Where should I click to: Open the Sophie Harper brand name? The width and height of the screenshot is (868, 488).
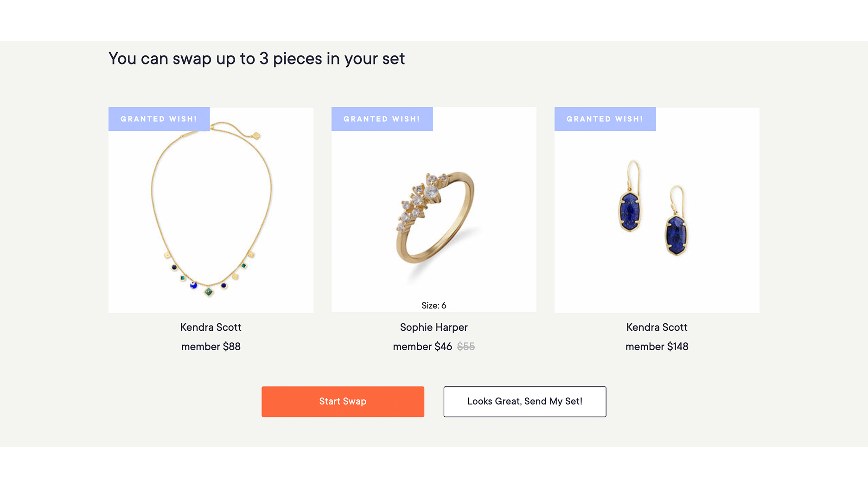pos(434,327)
